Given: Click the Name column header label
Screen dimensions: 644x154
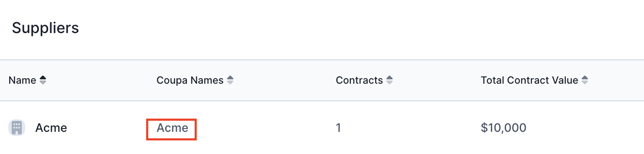Looking at the screenshot, I should (22, 80).
